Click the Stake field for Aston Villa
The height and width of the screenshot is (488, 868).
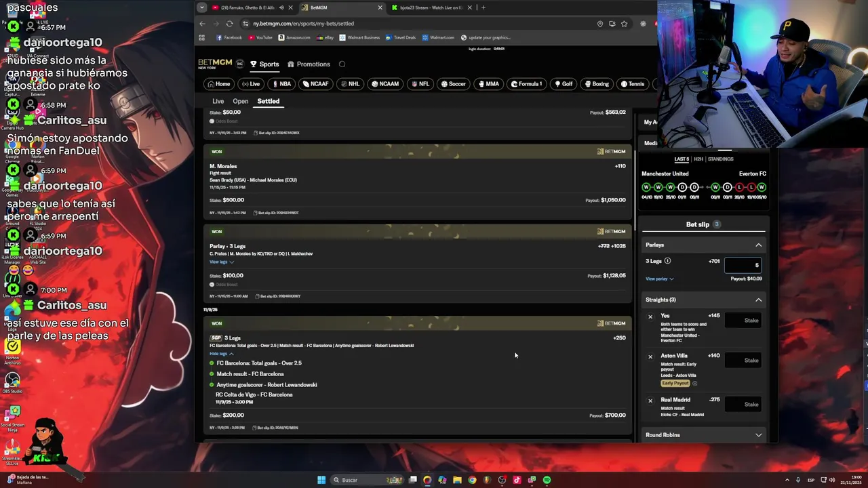743,361
